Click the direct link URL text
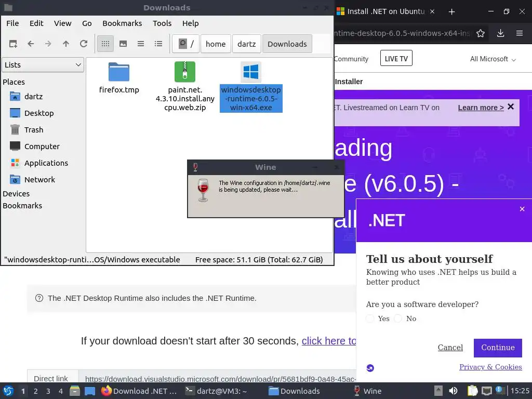Screen dimensions: 532x399 [220, 379]
